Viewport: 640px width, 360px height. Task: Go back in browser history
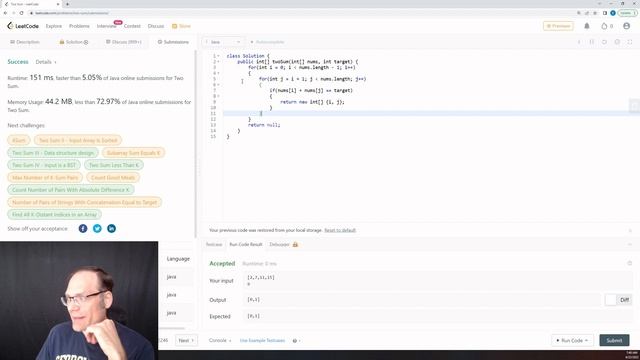(5, 13)
